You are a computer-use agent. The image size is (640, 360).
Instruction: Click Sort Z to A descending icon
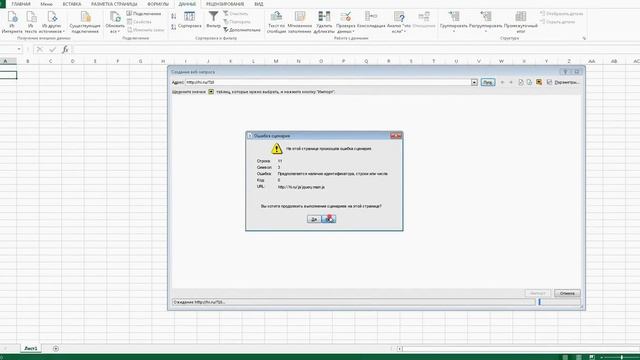point(173,27)
